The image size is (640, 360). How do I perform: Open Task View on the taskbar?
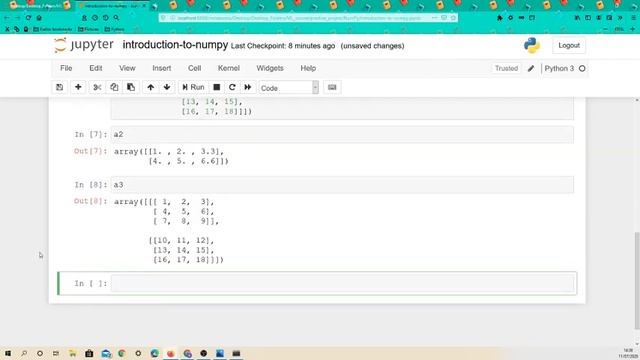click(56, 353)
